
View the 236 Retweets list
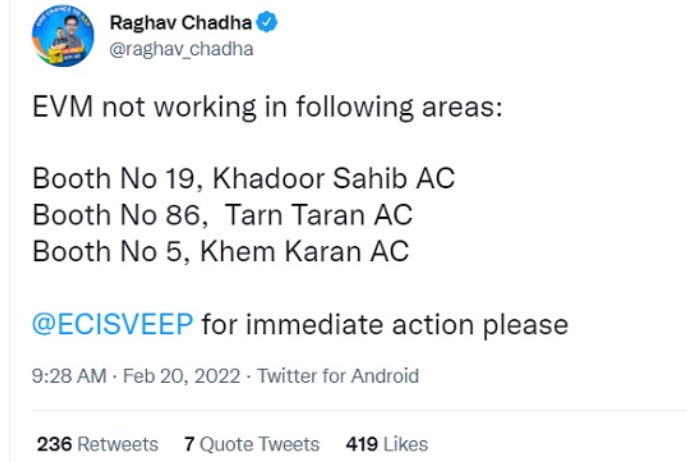97,444
